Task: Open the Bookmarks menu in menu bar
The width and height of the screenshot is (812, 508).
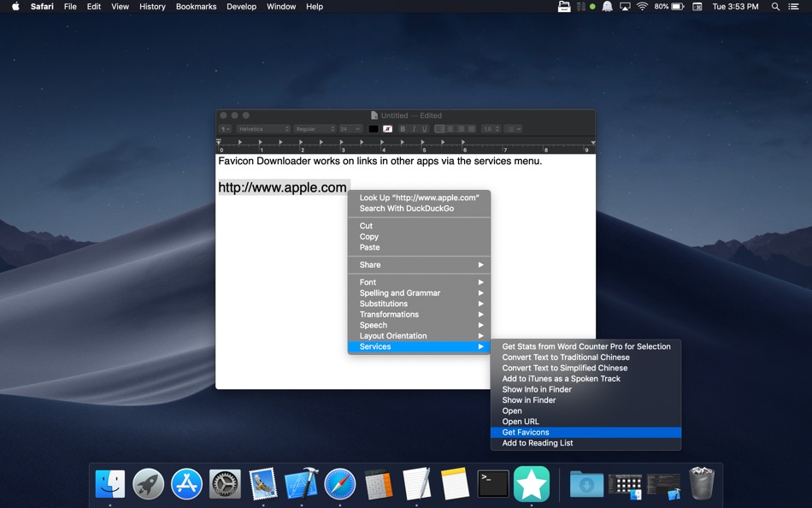Action: [x=196, y=6]
